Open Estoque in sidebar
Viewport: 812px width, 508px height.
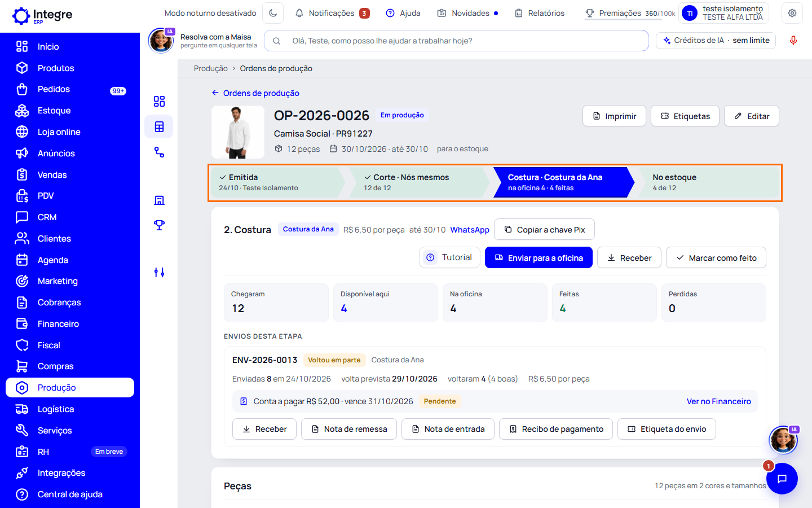[x=70, y=111]
